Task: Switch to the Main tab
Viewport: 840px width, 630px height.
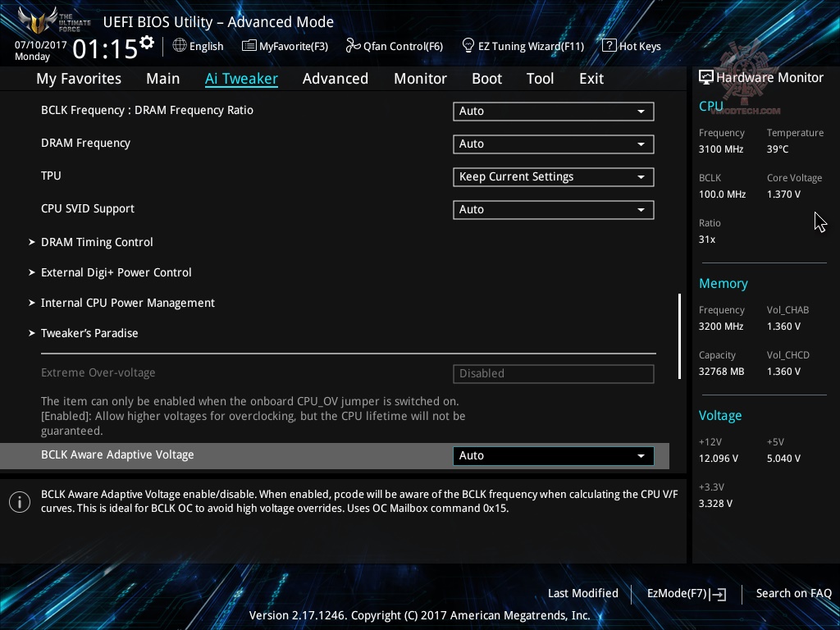Action: [x=163, y=79]
